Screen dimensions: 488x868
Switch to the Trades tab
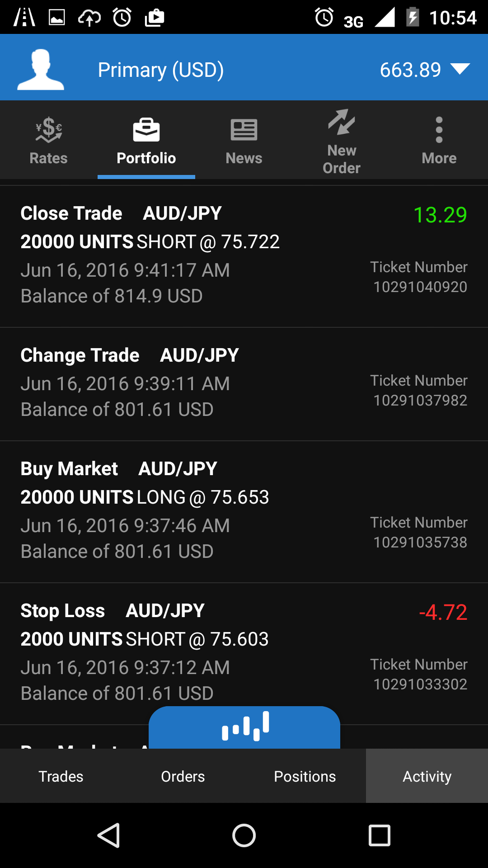(x=61, y=776)
